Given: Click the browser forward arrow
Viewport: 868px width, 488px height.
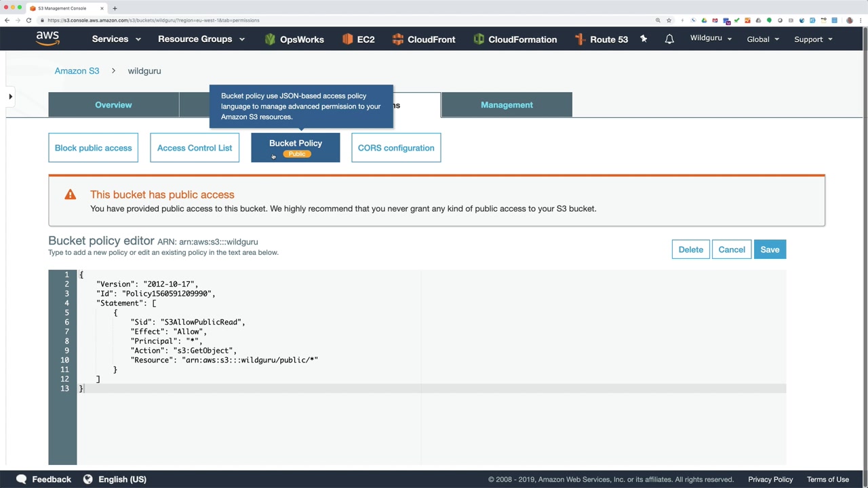Looking at the screenshot, I should pos(18,20).
